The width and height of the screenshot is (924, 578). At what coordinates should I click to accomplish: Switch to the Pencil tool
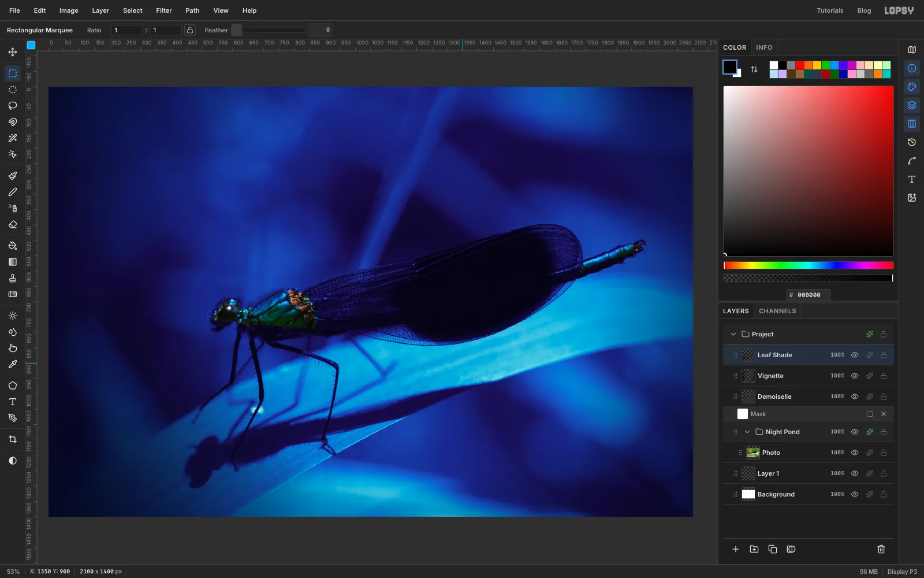[13, 192]
